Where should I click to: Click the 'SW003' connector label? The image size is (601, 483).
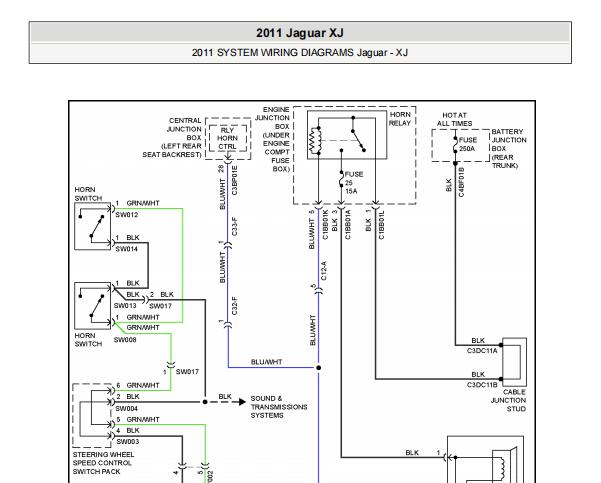[x=128, y=442]
